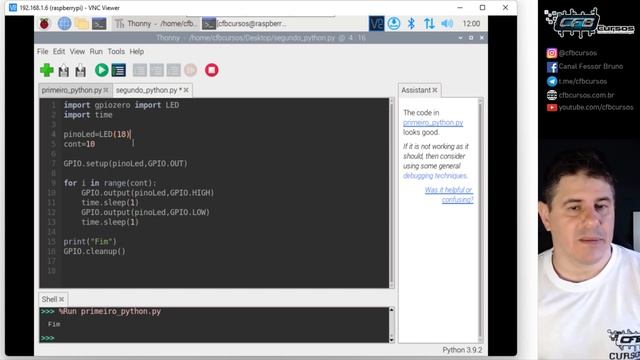Switch to cfbcursos@raspberr terminal taskbar button

point(245,24)
